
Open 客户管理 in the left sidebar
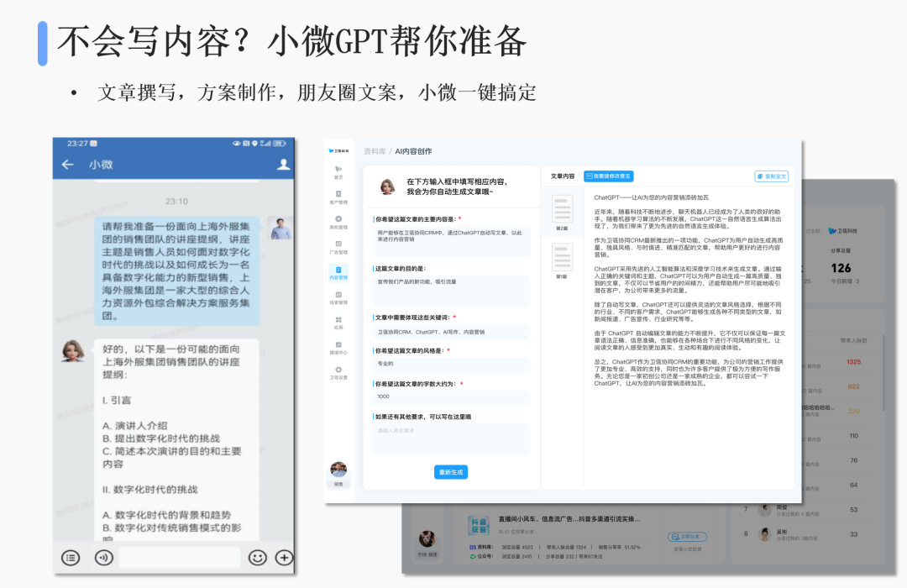[338, 197]
